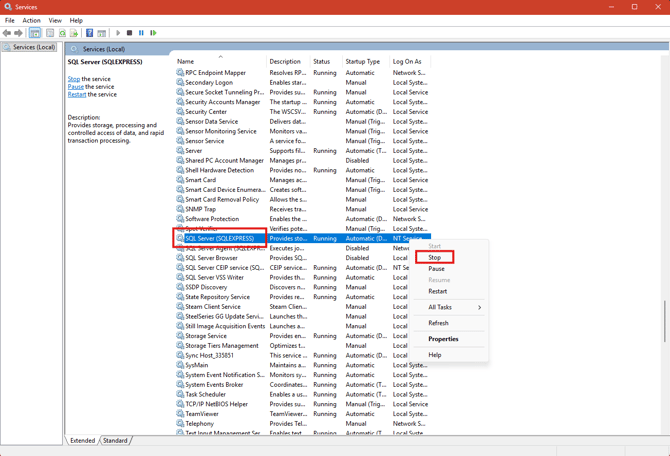The image size is (670, 456).
Task: Click the Export List toolbar icon
Action: coord(74,33)
